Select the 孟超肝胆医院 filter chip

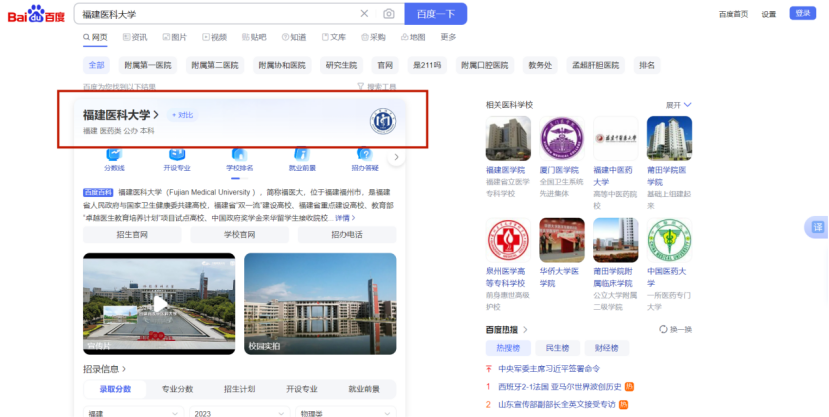point(595,66)
